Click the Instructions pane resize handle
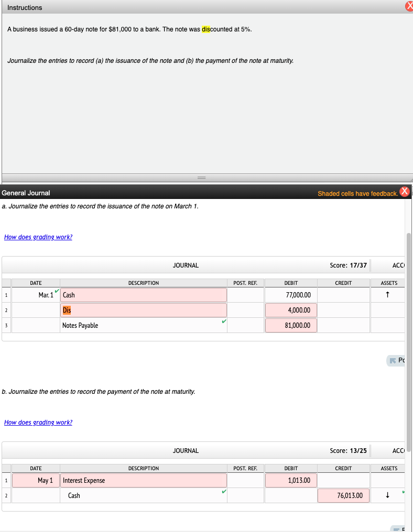 [201, 178]
